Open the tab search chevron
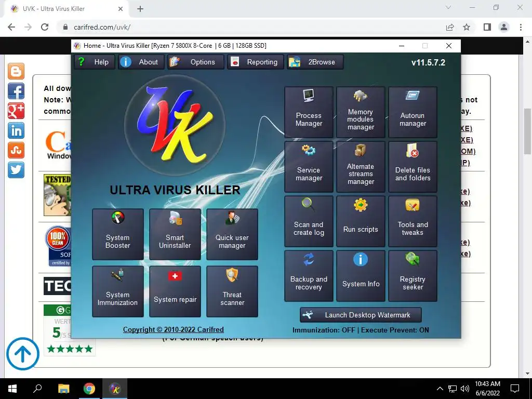This screenshot has height=399, width=532. click(448, 7)
